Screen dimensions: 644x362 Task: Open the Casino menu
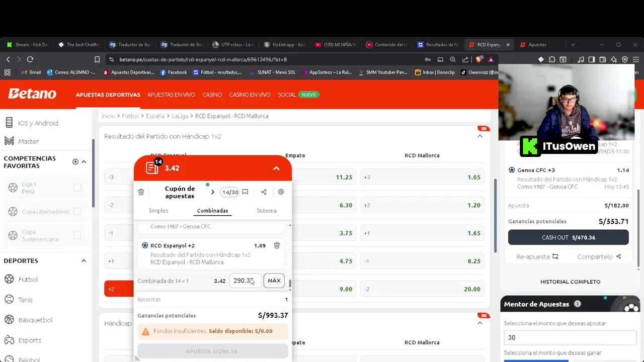[212, 95]
